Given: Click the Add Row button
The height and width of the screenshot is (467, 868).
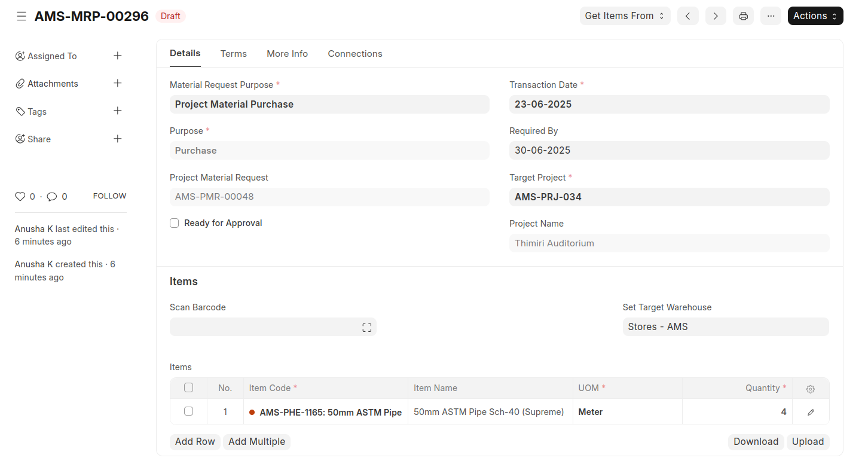Looking at the screenshot, I should click(x=195, y=442).
